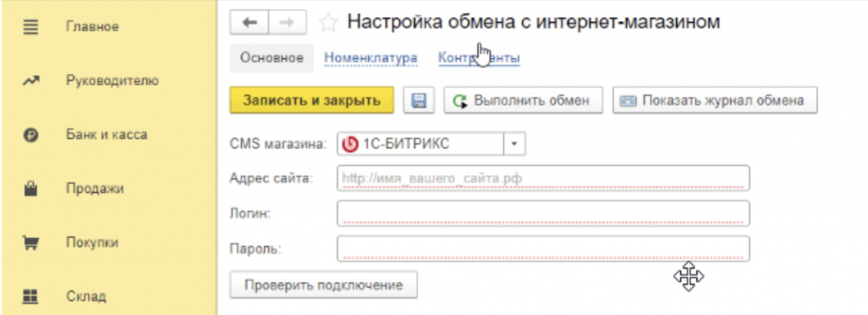Viewport: 868px width, 315px height.
Task: Open the Главное menu section
Action: (92, 26)
